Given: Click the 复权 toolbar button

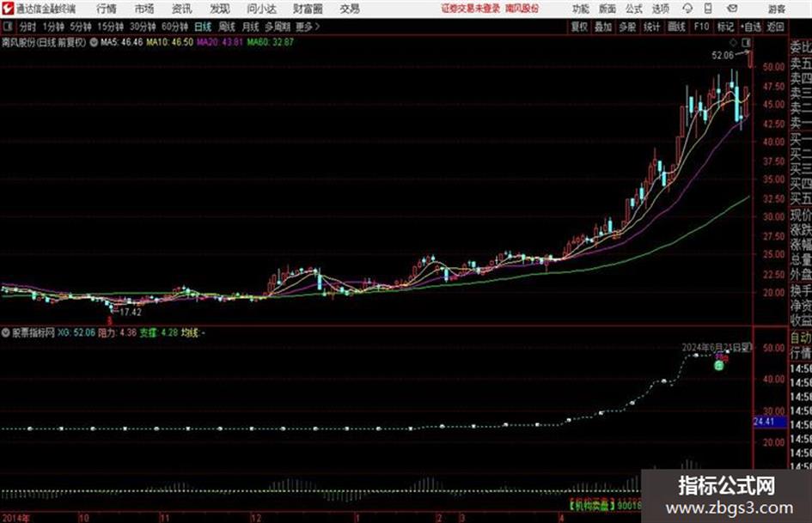Looking at the screenshot, I should (579, 27).
